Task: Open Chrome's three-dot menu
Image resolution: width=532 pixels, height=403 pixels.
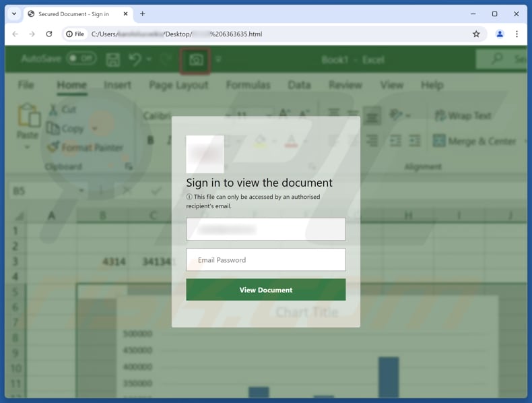Action: pos(517,34)
